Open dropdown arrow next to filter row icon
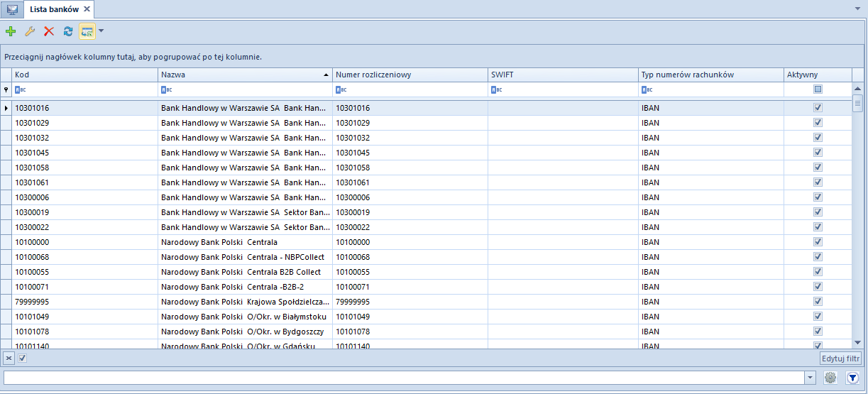The image size is (868, 394). [x=101, y=31]
